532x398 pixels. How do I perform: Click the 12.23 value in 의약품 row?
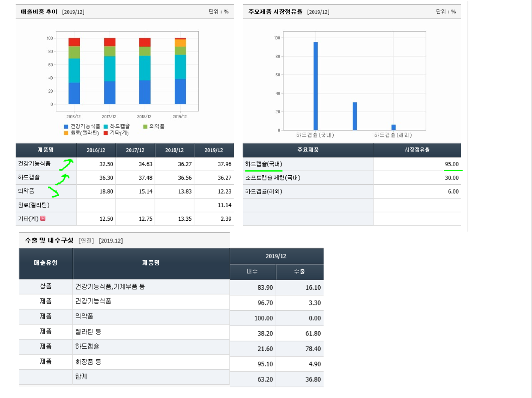tap(224, 191)
